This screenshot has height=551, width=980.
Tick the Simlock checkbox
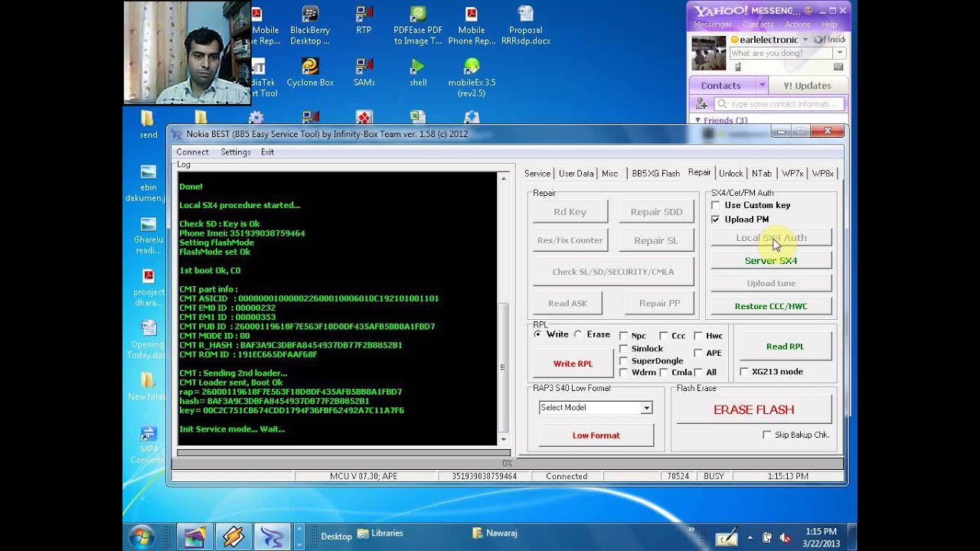[x=624, y=349]
